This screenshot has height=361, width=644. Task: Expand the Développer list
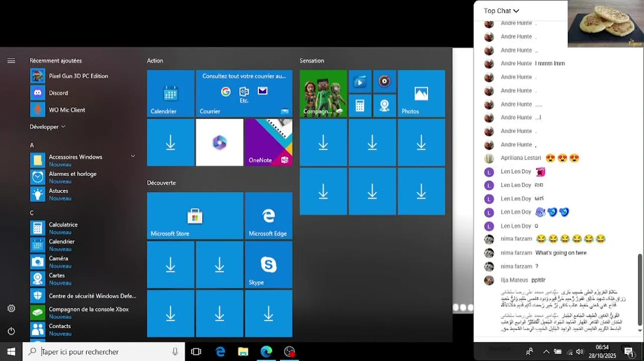tap(48, 127)
